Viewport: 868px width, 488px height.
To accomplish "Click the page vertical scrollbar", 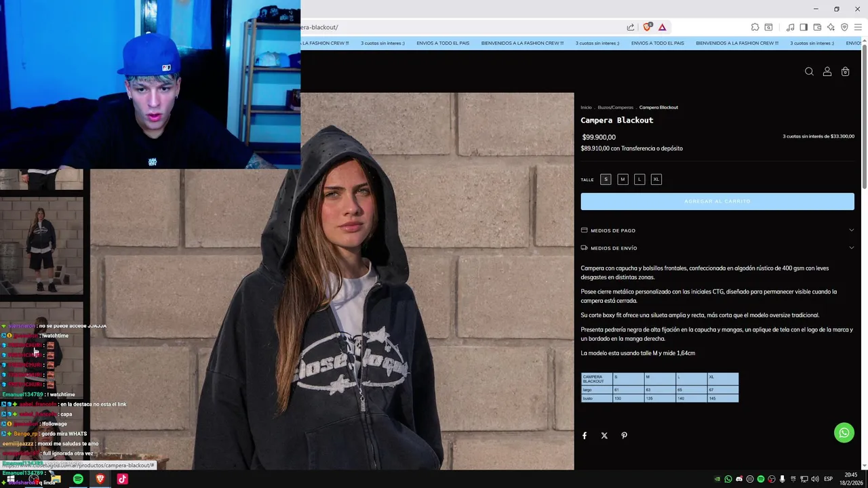I will (864, 115).
